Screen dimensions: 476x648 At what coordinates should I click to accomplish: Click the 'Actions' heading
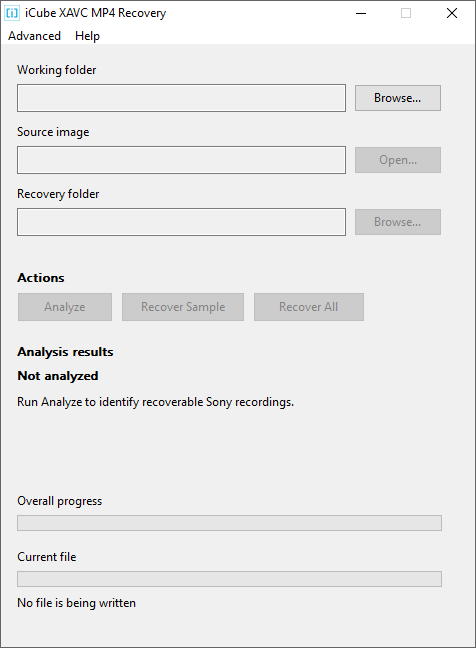41,278
